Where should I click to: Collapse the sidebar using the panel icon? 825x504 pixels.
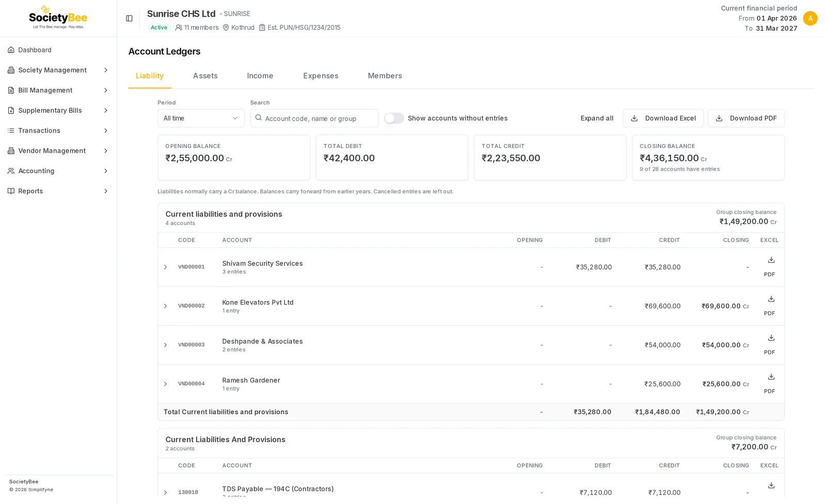coord(129,19)
